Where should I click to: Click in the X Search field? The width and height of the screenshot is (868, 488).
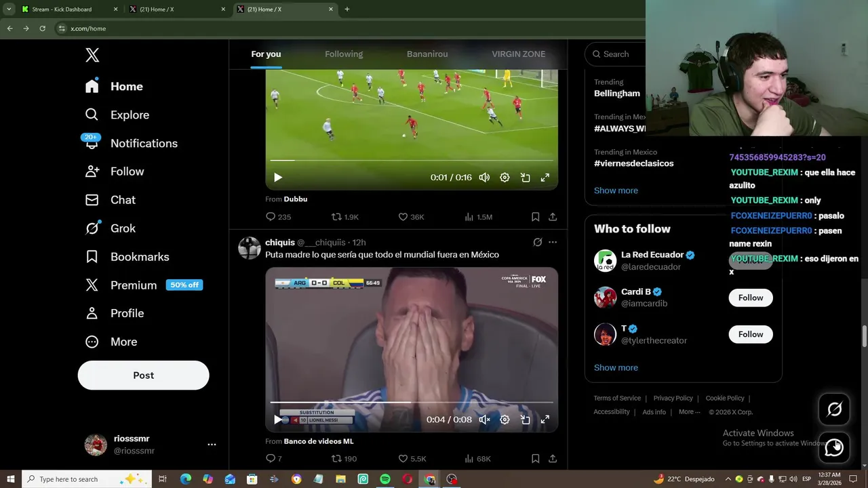[x=617, y=54]
